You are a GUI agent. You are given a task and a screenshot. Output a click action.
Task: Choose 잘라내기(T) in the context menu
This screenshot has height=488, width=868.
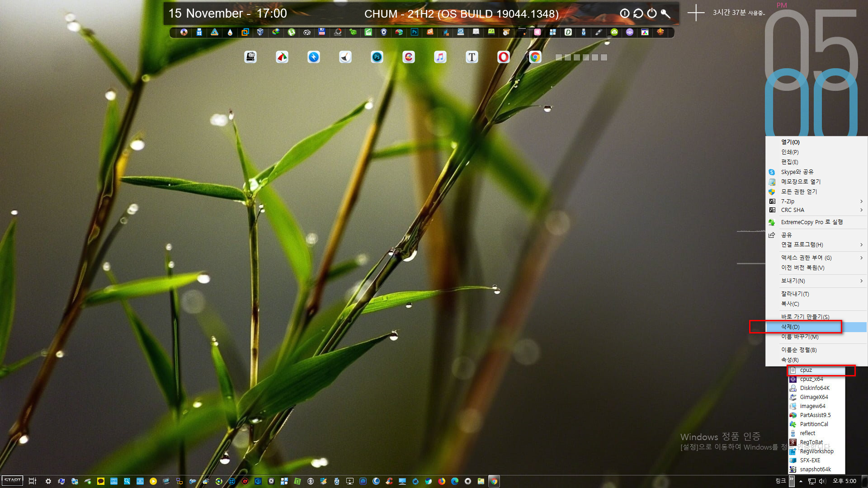tap(816, 294)
